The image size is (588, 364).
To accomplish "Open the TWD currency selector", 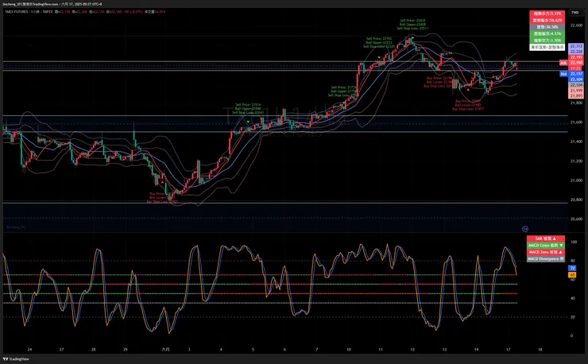I will (574, 13).
